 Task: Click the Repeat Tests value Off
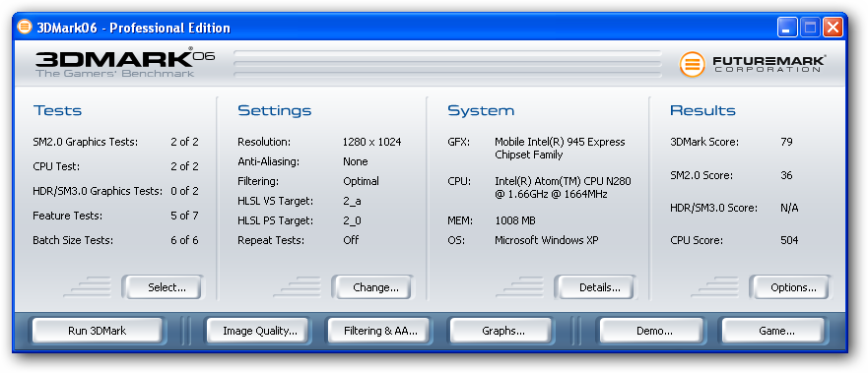pyautogui.click(x=351, y=240)
